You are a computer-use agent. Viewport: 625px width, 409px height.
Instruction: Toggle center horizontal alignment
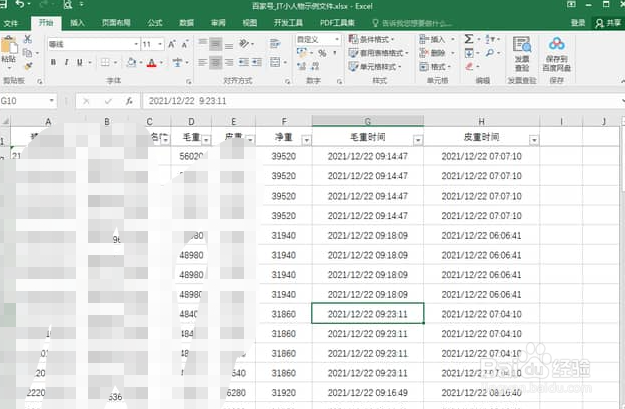216,62
